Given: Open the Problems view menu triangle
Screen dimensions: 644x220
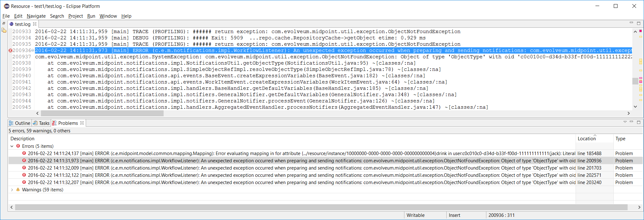Looking at the screenshot, I should [x=625, y=122].
